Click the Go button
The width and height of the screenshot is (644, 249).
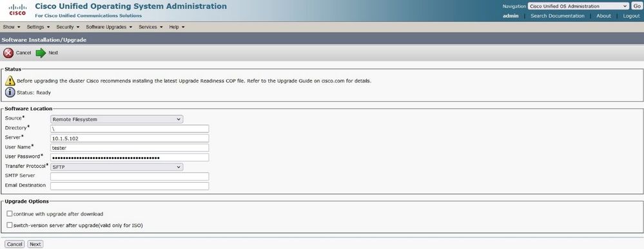636,6
